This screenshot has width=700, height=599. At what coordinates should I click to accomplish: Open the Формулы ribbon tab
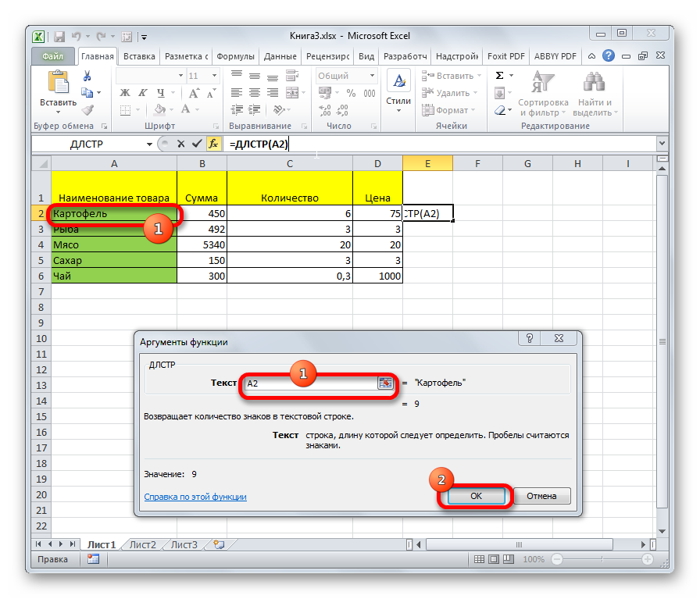235,56
